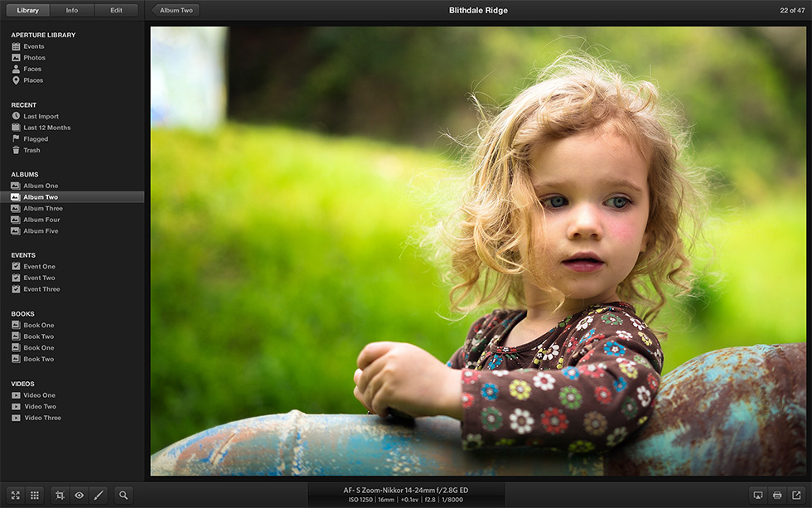Select Event Two in sidebar
The height and width of the screenshot is (508, 812).
(x=39, y=278)
